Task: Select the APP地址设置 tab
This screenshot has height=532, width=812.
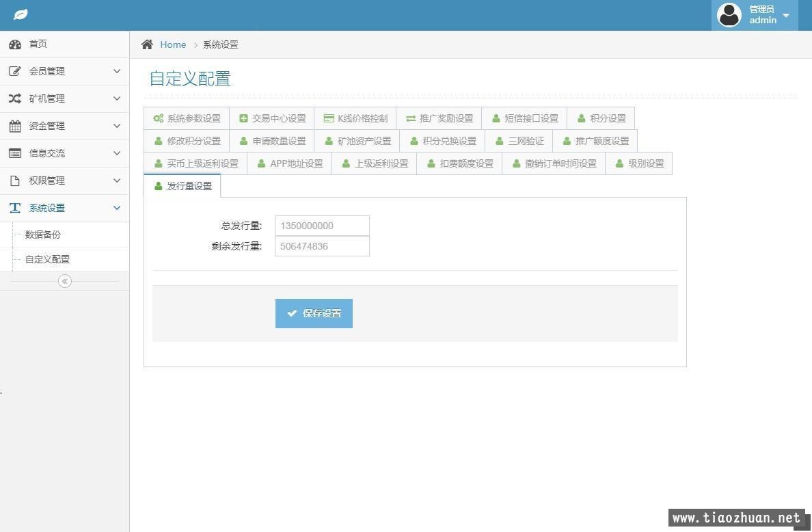Action: pos(290,163)
